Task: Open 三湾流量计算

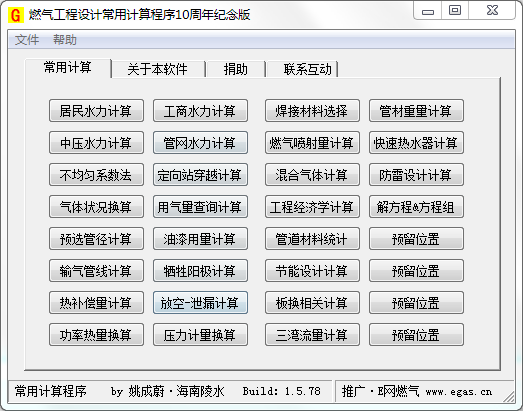Action: point(312,335)
